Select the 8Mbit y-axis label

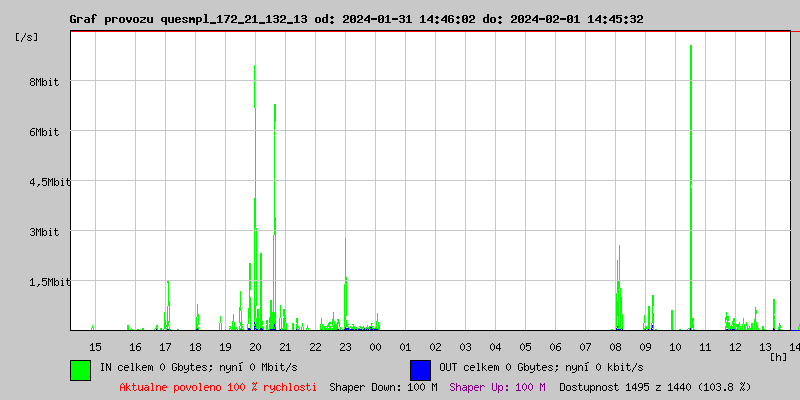(x=43, y=82)
